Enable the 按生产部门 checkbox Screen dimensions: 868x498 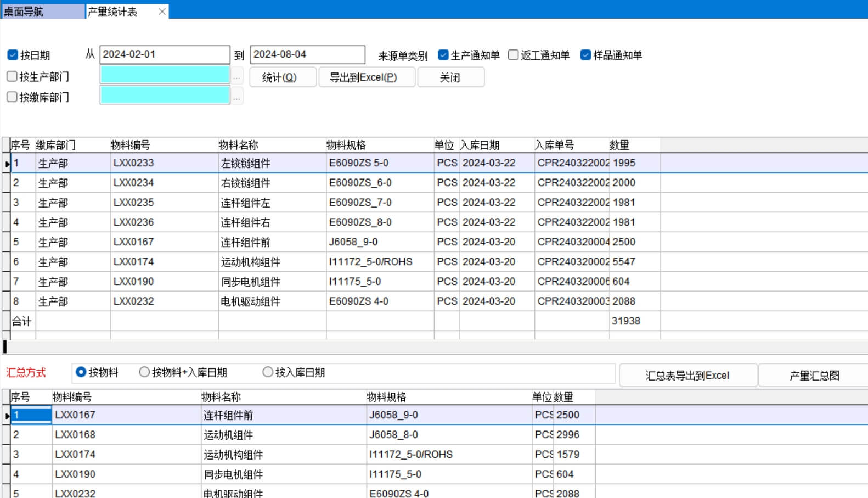[x=12, y=76]
